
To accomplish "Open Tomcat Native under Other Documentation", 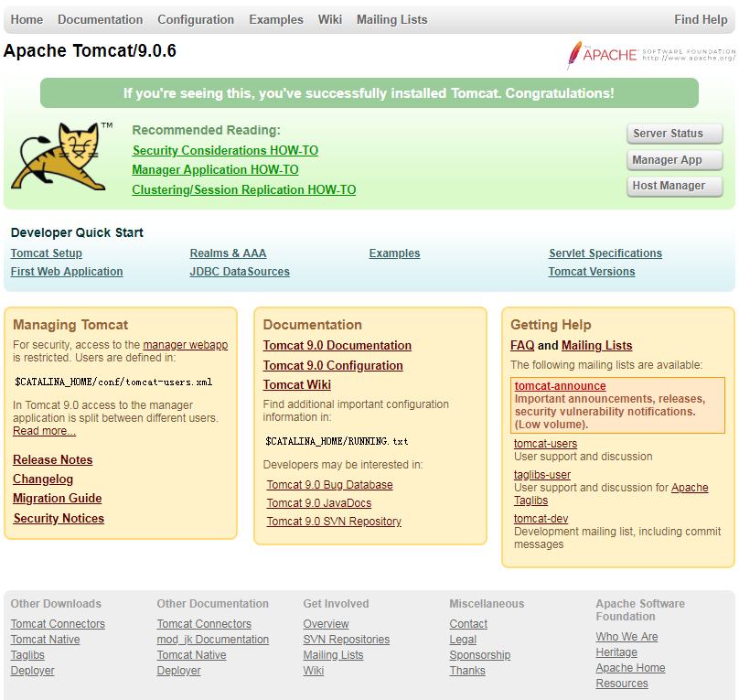I will click(x=191, y=655).
